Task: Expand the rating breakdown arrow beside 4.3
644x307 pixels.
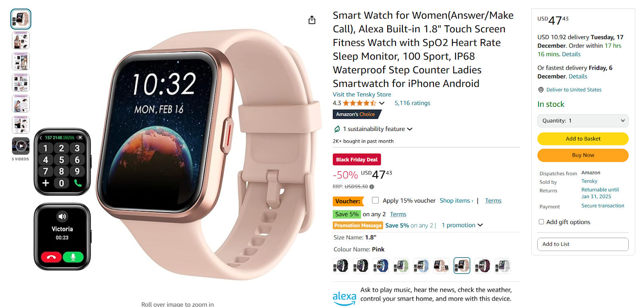Action: (x=382, y=103)
